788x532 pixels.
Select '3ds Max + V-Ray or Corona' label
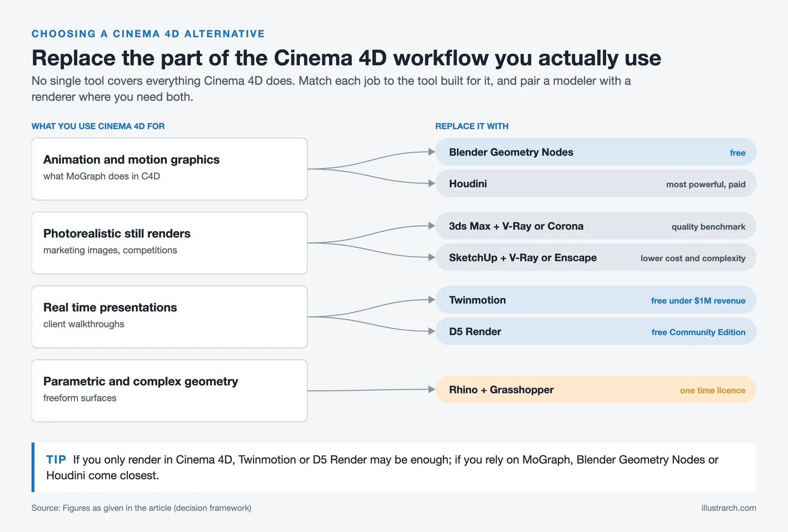(516, 226)
